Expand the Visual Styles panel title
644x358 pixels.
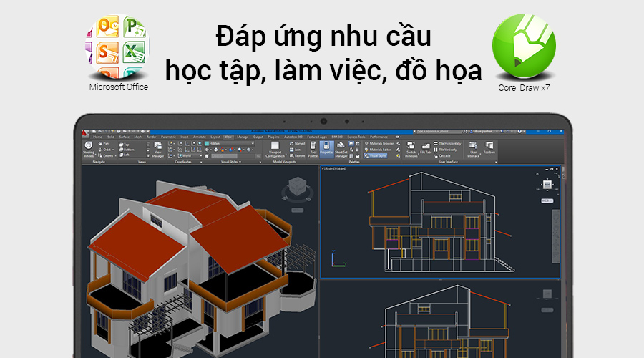(231, 162)
